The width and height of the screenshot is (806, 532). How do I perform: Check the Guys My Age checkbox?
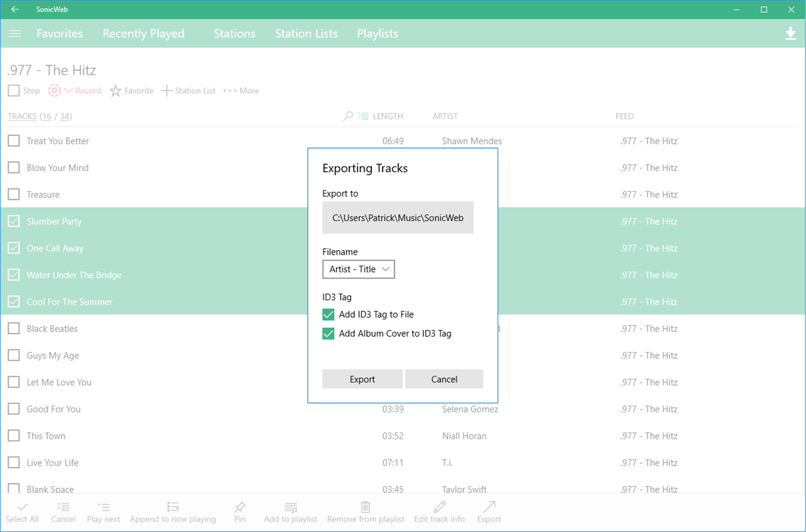click(14, 355)
